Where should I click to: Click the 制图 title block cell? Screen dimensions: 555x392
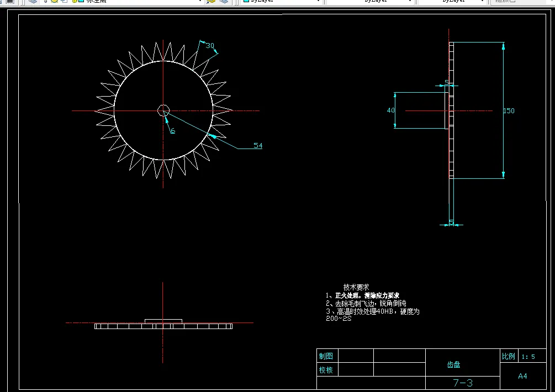pyautogui.click(x=326, y=356)
